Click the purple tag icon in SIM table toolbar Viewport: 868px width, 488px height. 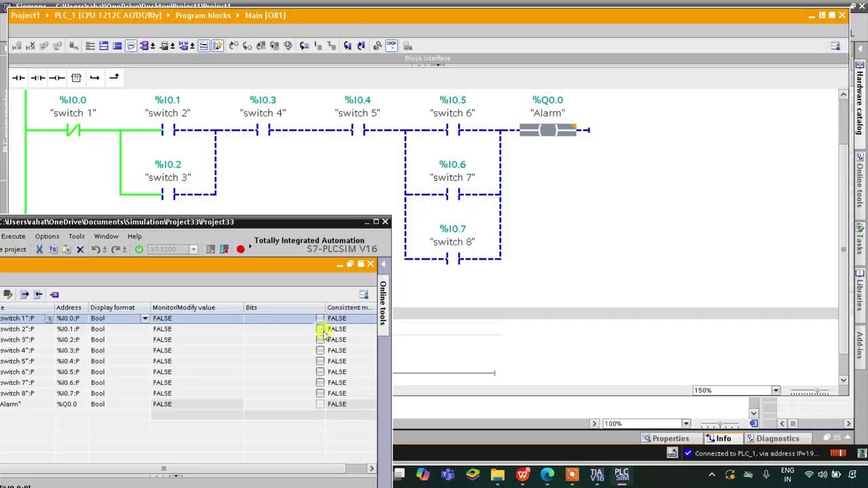pos(54,294)
